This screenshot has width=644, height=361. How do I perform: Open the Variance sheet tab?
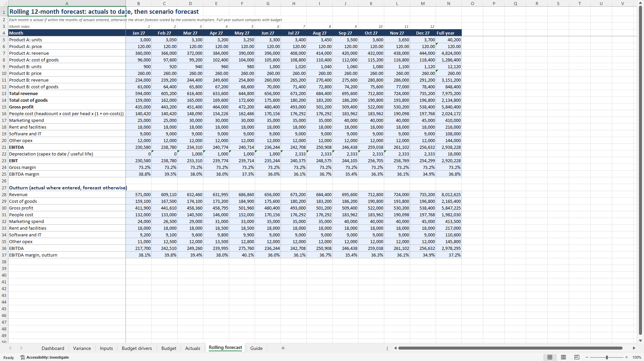click(82, 348)
